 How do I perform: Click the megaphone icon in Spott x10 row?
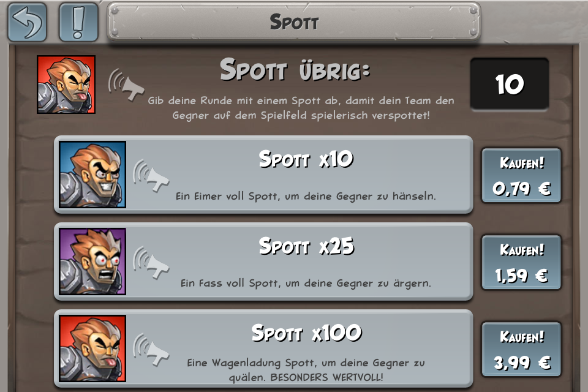click(x=151, y=176)
